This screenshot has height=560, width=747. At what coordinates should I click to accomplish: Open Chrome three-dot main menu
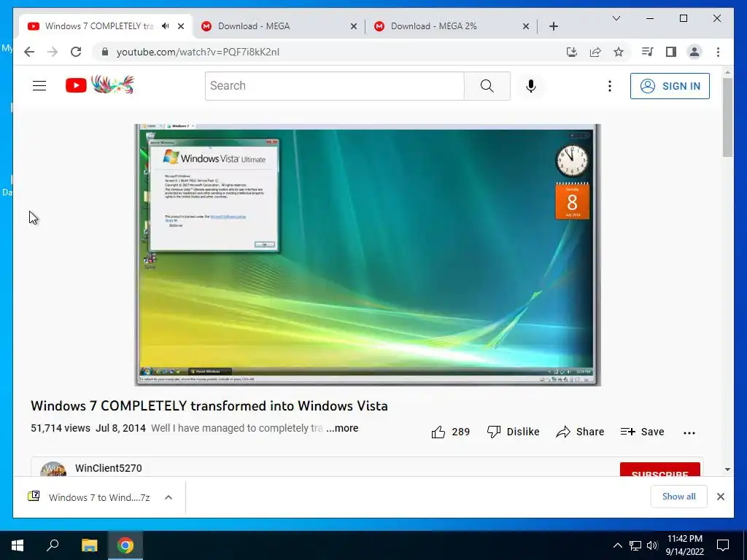point(718,52)
